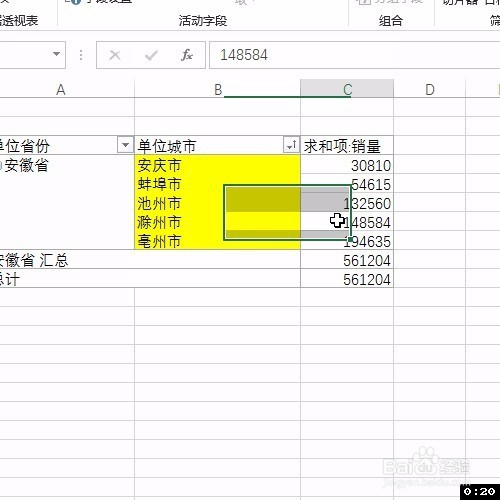Click the formula bar showing 148584

355,55
